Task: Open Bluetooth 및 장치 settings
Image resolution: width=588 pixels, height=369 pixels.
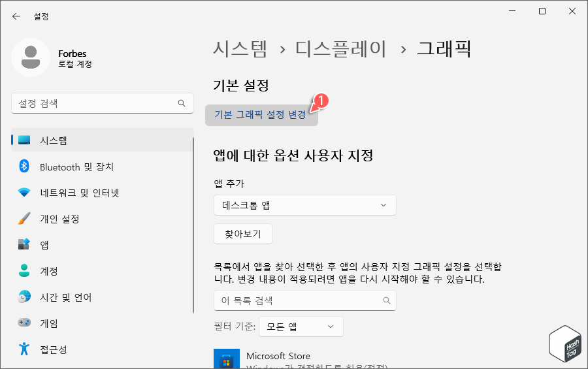Action: [103, 167]
